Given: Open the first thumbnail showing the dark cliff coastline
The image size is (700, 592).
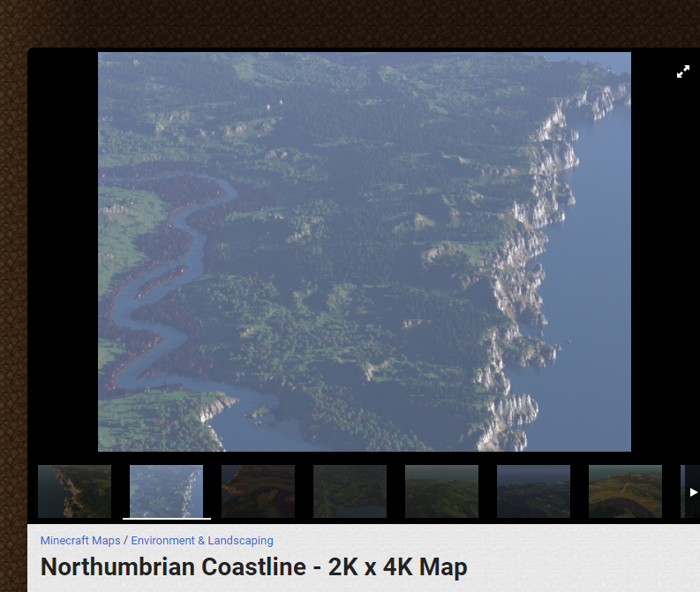Looking at the screenshot, I should tap(74, 491).
